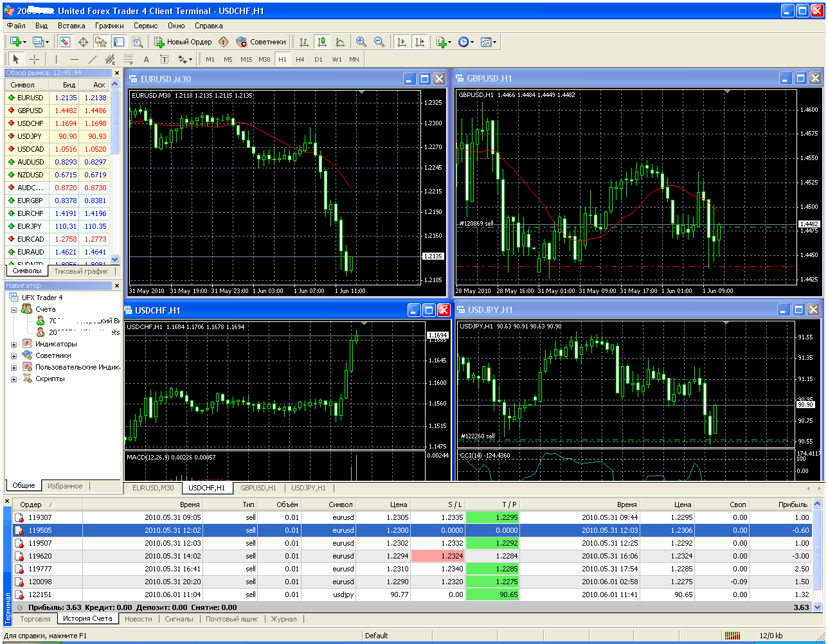This screenshot has height=644, width=828.
Task: Switch to the line chart icon
Action: (x=340, y=42)
